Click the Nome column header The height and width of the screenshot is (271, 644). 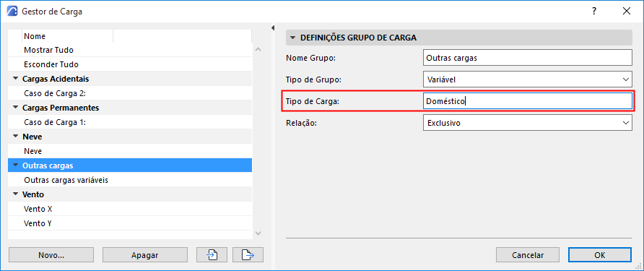click(x=67, y=36)
